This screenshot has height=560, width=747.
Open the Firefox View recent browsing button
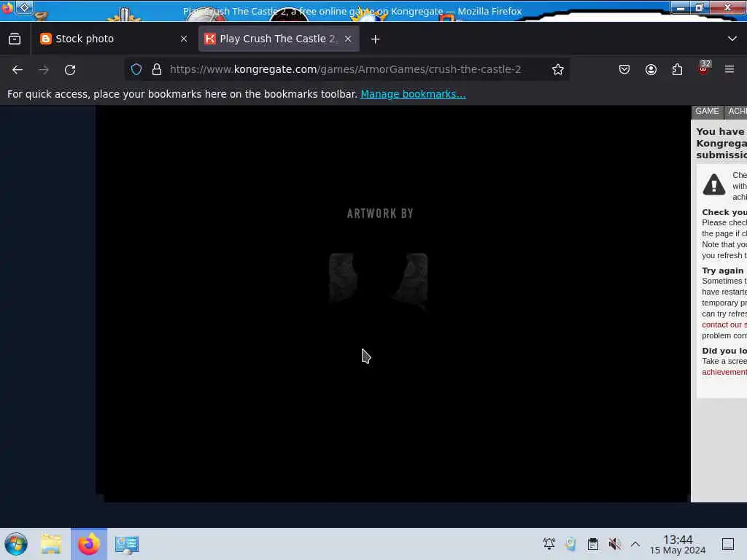point(15,39)
